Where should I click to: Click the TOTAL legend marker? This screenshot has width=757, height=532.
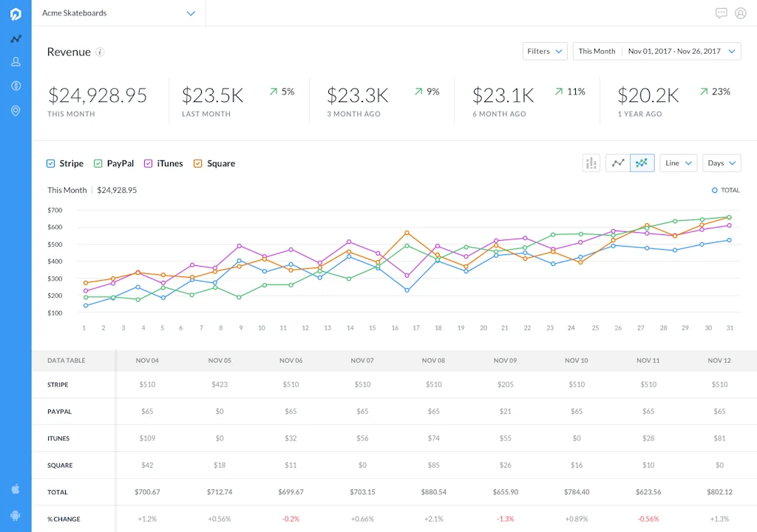[715, 190]
